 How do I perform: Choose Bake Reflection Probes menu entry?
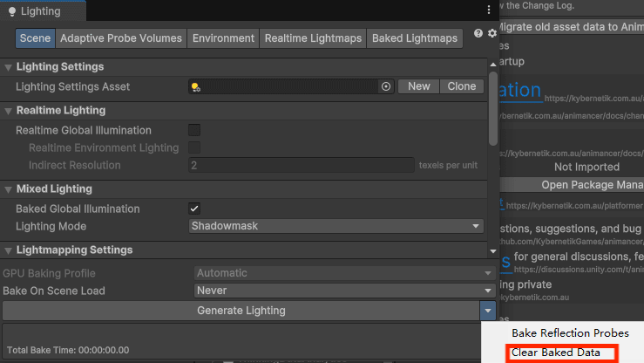click(570, 333)
